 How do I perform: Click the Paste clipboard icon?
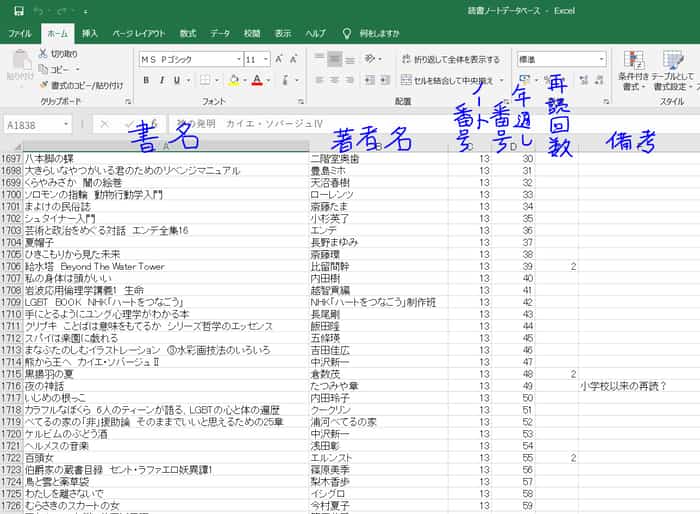pos(20,60)
